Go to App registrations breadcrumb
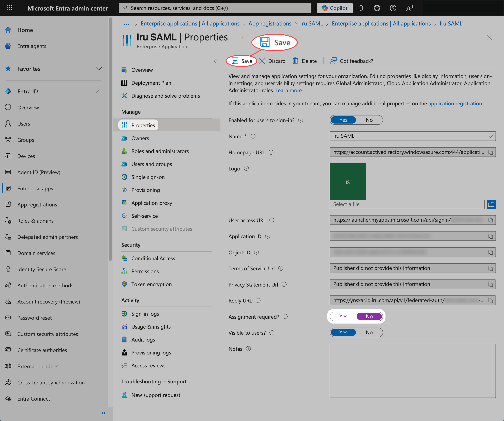The image size is (504, 421). (x=270, y=23)
